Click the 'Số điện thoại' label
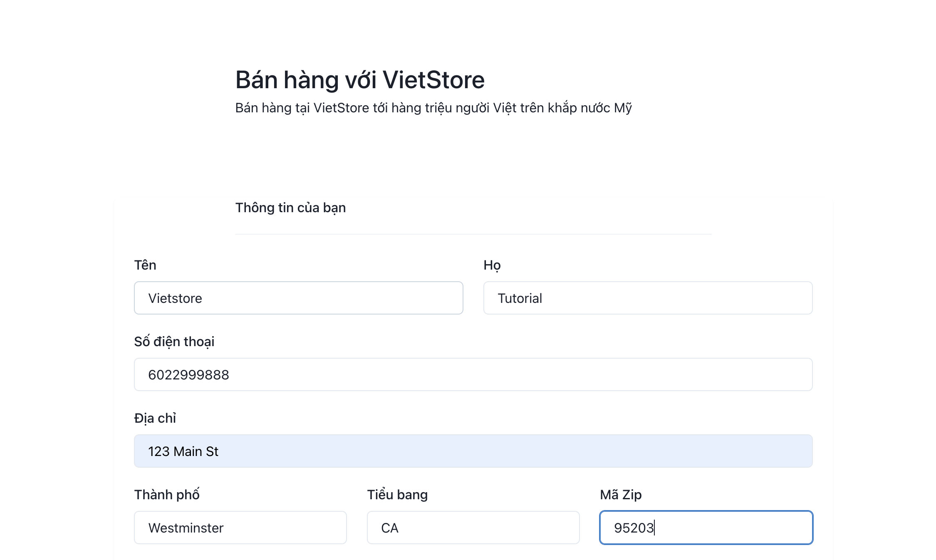Viewport: 936px width, 560px height. pos(174,342)
